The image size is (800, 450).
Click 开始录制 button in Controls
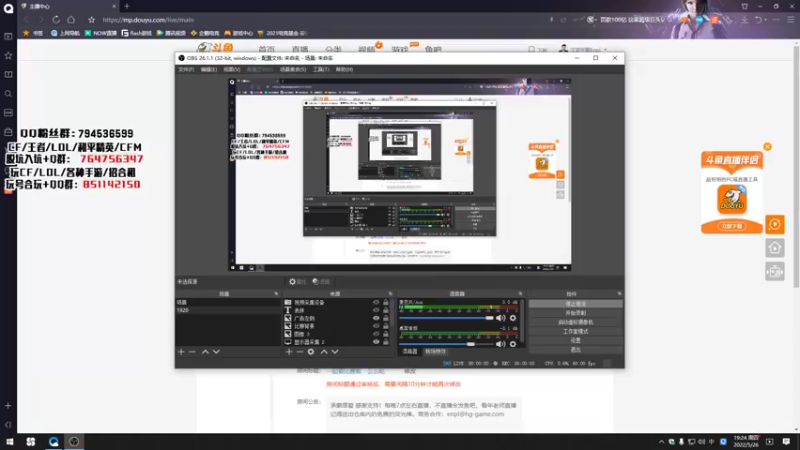click(x=576, y=313)
